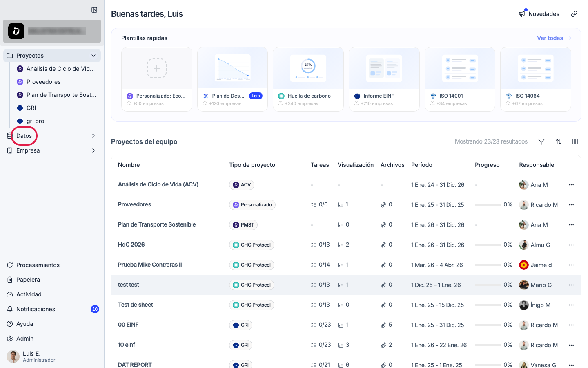Screen dimensions: 588x368
Task: Open more options for test test row
Action: pyautogui.click(x=571, y=285)
